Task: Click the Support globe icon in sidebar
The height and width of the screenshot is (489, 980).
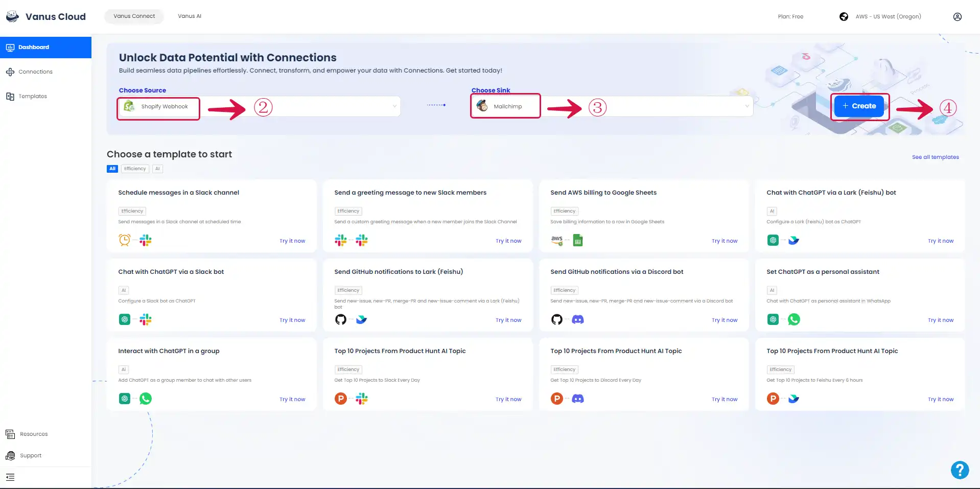Action: [10, 455]
